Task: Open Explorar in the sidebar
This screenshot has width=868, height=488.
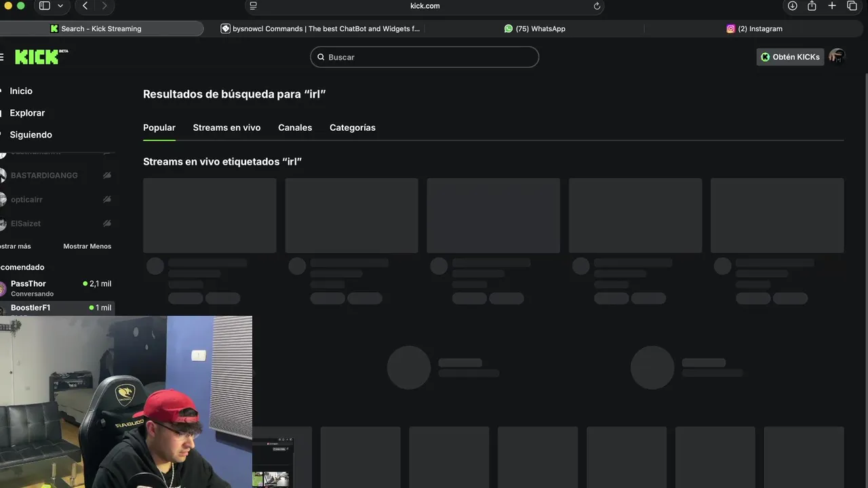Action: 27,113
